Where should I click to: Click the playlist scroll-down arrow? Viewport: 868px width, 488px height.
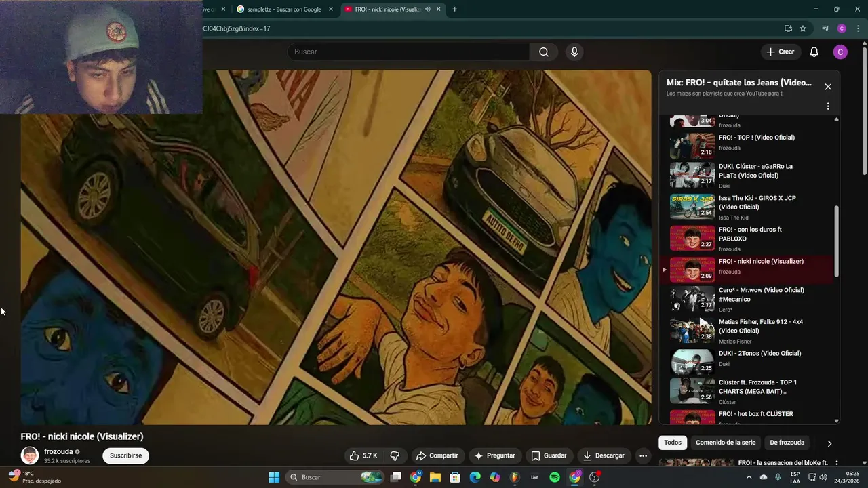tap(836, 421)
